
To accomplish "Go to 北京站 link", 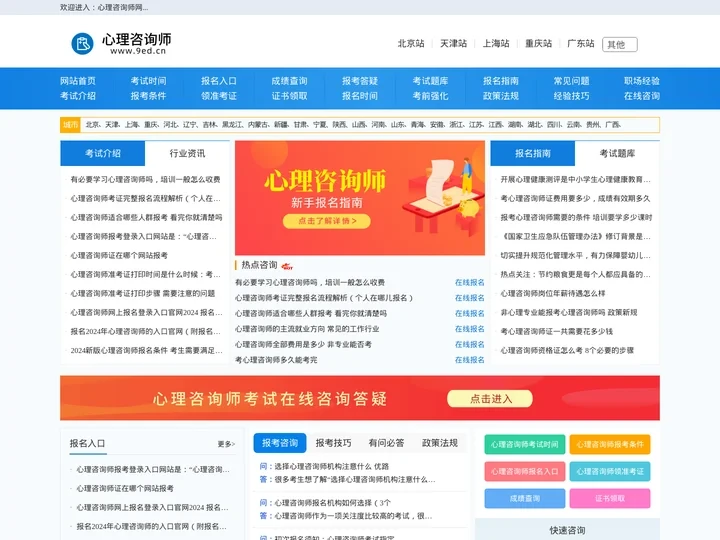I will (411, 43).
